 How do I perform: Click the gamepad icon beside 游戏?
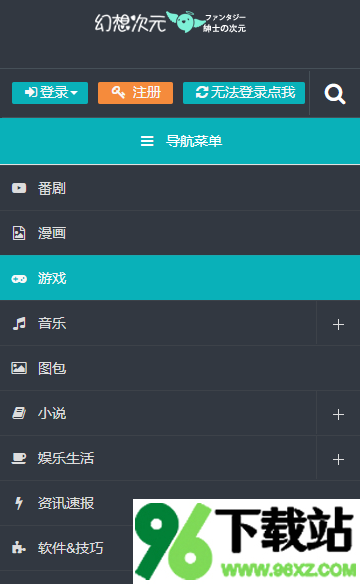[19, 279]
